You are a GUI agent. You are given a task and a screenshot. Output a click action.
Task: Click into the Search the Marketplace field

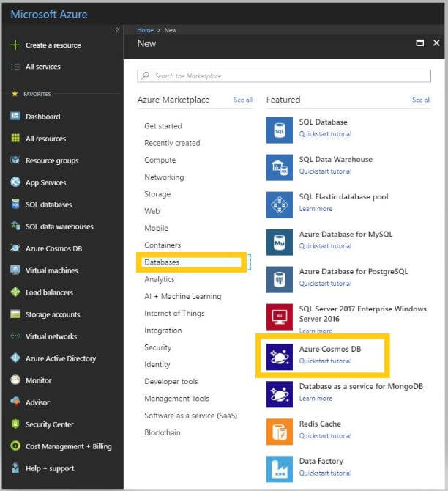click(284, 75)
